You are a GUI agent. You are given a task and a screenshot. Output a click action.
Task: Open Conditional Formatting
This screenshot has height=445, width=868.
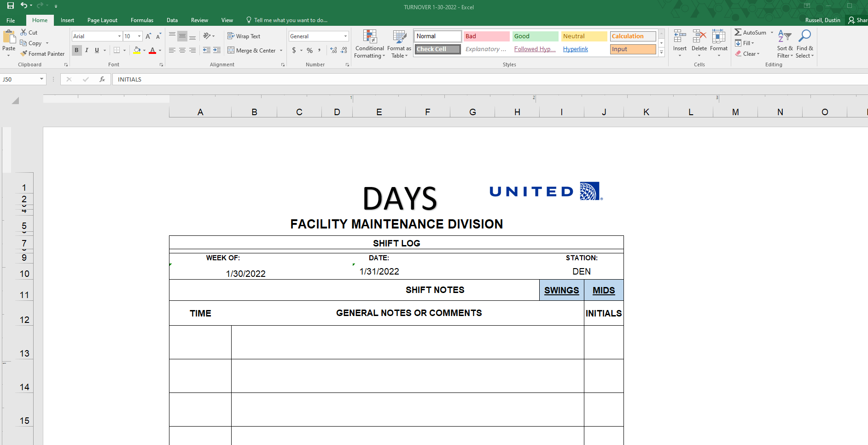[x=370, y=44]
